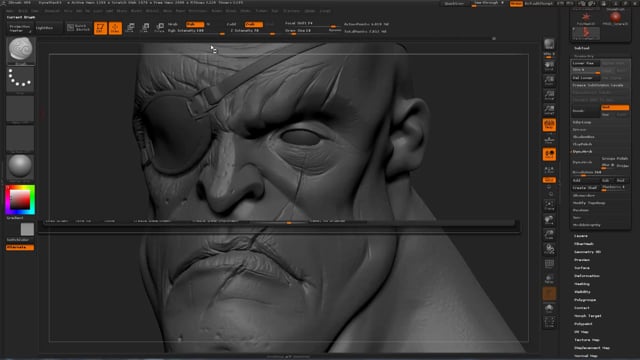640x360 pixels.
Task: Expand the EdgeLoop section
Action: [582, 122]
